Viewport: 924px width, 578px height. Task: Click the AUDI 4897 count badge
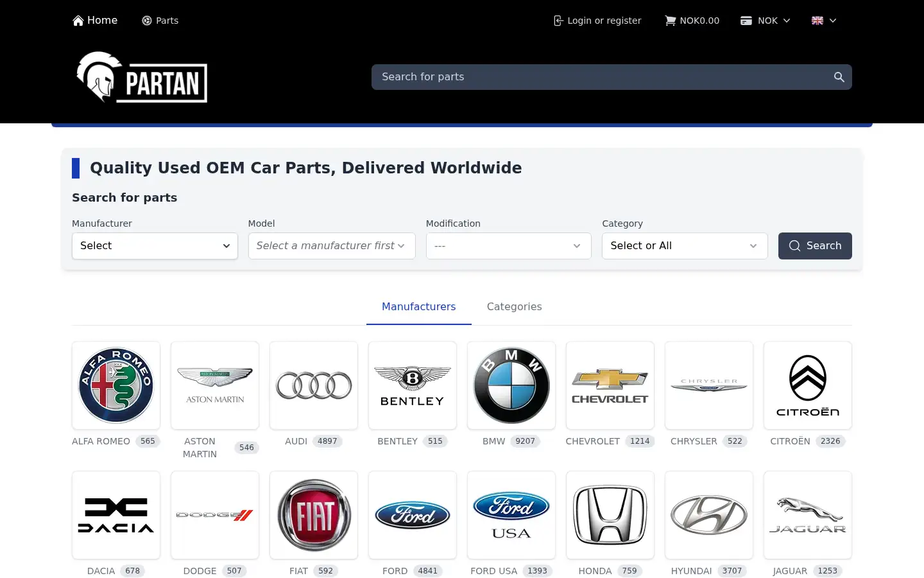click(327, 441)
